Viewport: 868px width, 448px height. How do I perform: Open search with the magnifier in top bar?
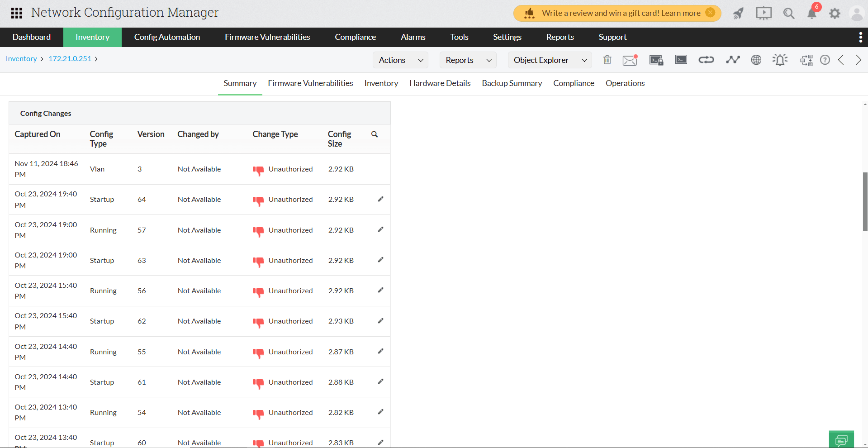pyautogui.click(x=788, y=13)
